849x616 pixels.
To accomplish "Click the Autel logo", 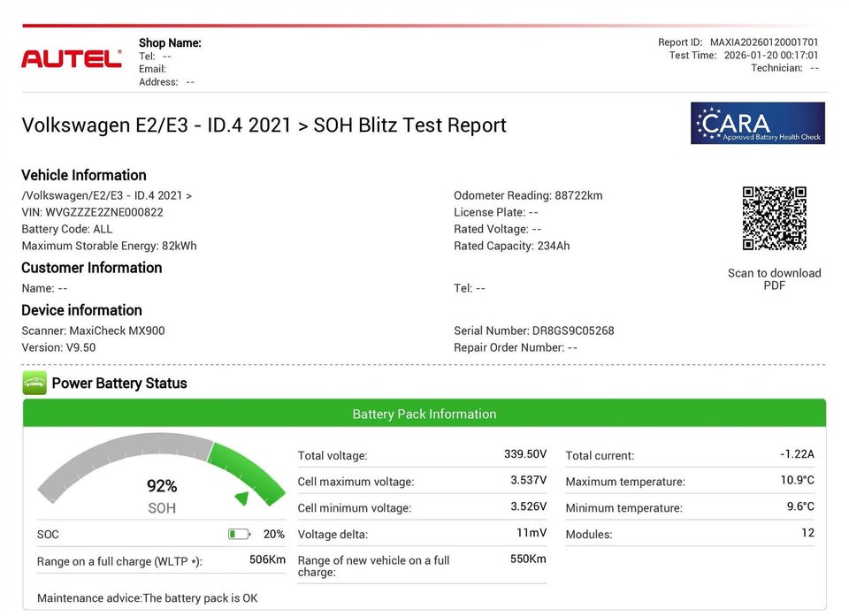I will click(x=71, y=58).
